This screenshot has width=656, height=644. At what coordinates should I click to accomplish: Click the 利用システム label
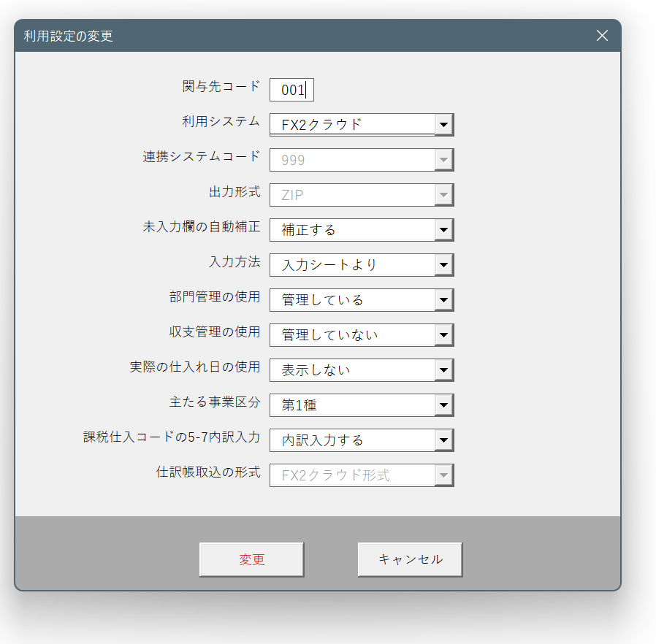[221, 121]
